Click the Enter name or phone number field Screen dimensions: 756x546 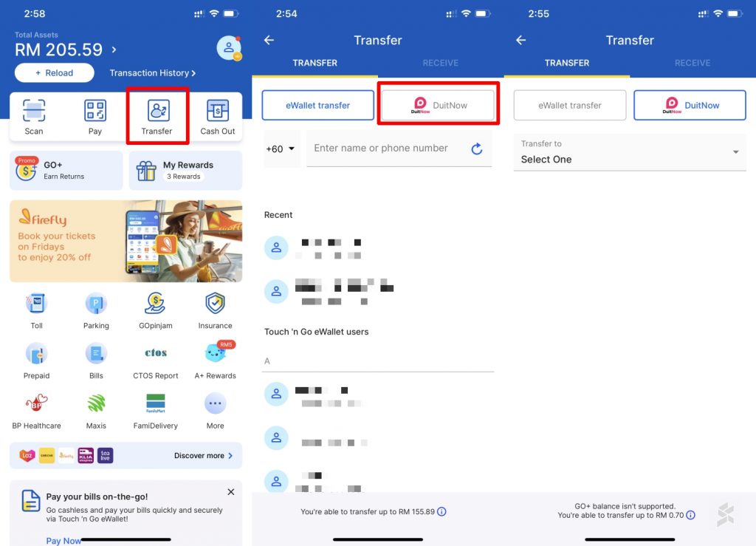pyautogui.click(x=388, y=149)
